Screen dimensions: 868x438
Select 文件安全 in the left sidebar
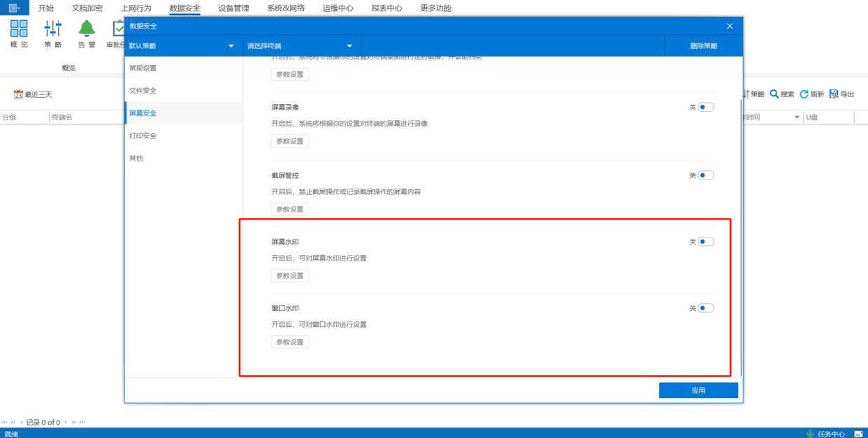[143, 91]
